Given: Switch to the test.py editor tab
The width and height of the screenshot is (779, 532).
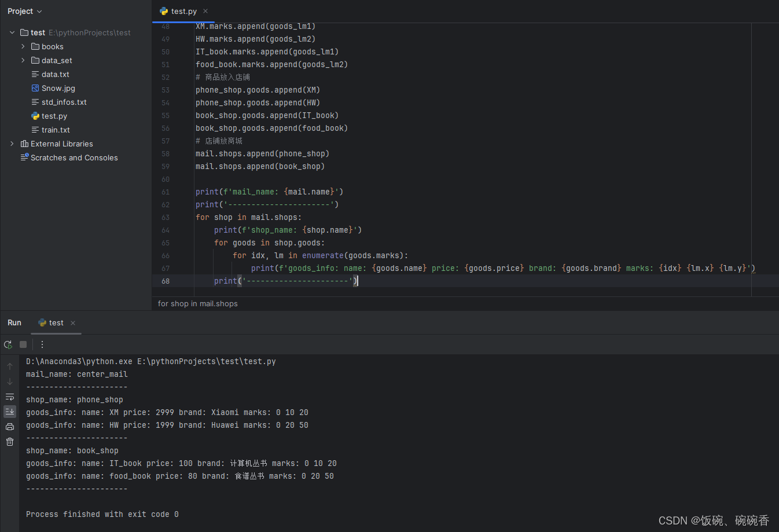Looking at the screenshot, I should pos(184,11).
